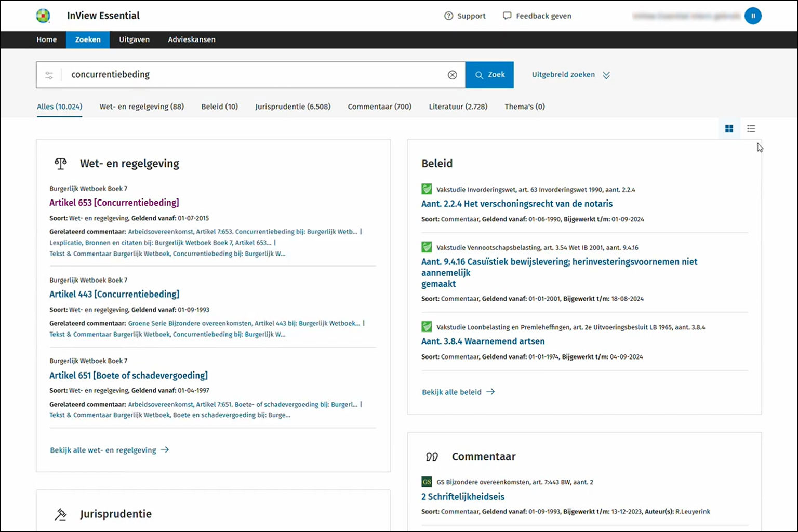Click the Vakstudie Vennootschapsbelasting green icon
This screenshot has width=798, height=532.
point(427,247)
